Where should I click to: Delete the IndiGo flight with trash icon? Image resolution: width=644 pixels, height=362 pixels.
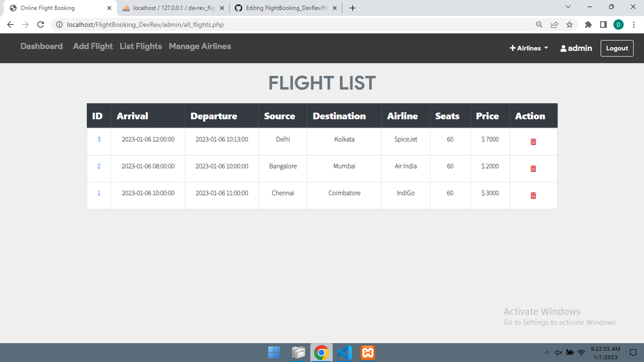(x=533, y=195)
